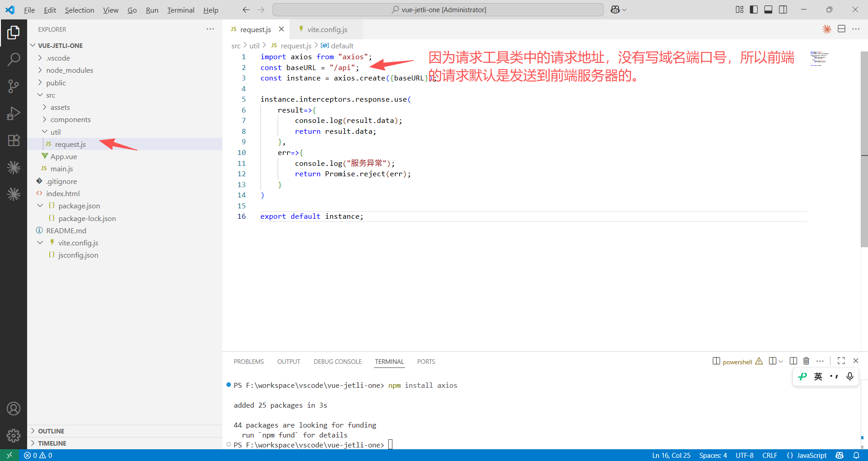Open App.vue in the explorer
The height and width of the screenshot is (461, 868).
click(125, 156)
